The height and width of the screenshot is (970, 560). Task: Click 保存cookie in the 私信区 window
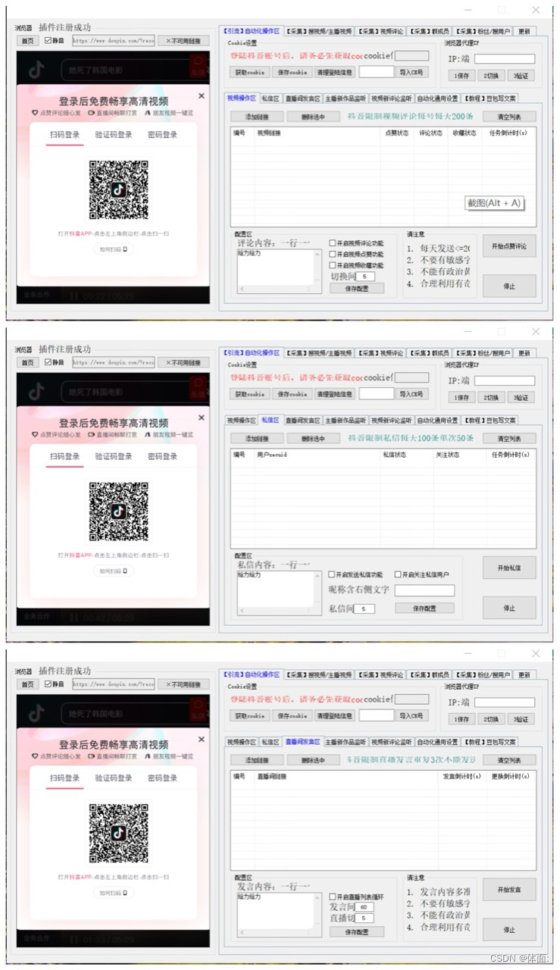(291, 394)
